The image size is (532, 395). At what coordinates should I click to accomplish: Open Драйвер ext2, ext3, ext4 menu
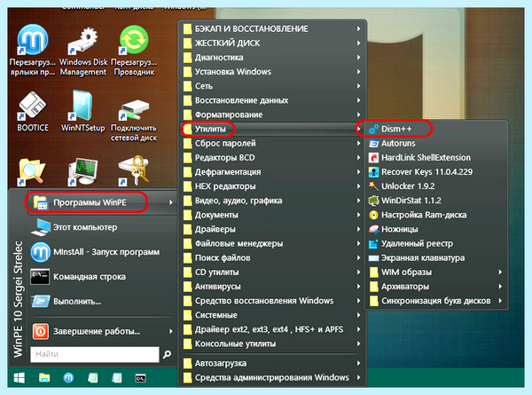point(272,329)
